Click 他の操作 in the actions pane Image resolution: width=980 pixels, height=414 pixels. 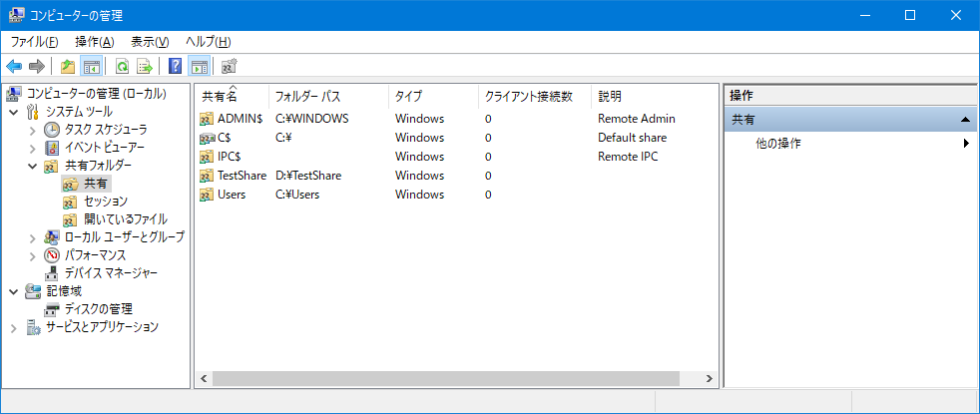(x=778, y=144)
